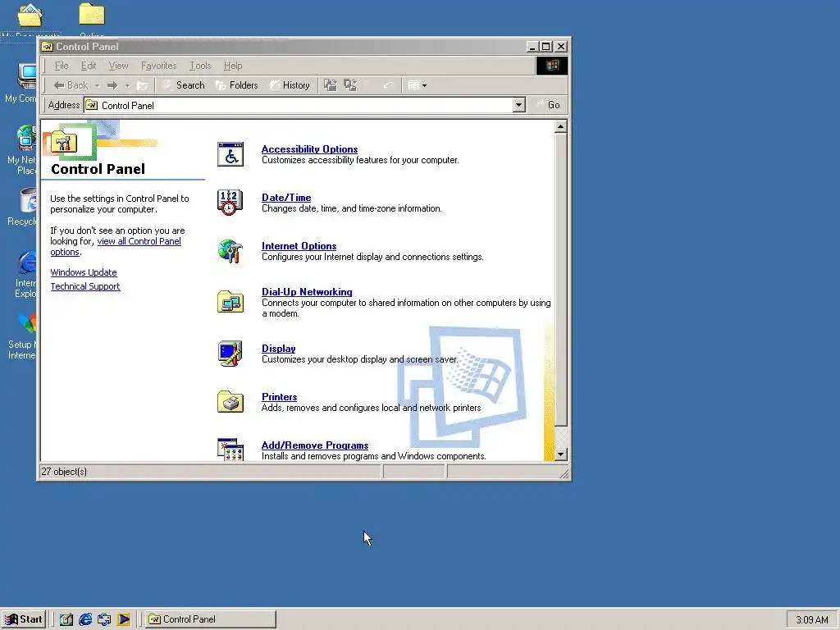Screen dimensions: 840x630
Task: Open the Internet Options link
Action: 299,246
